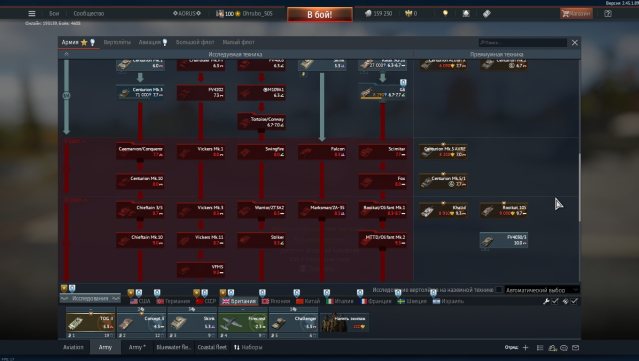The image size is (639, 361).
Task: Select the TOG II vehicle crew slot
Action: (x=90, y=323)
